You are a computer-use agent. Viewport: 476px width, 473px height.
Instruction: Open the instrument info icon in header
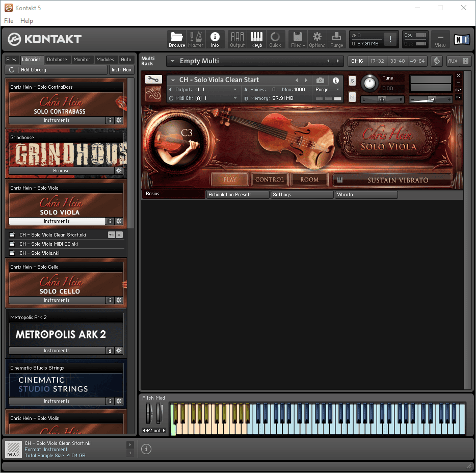[x=335, y=81]
